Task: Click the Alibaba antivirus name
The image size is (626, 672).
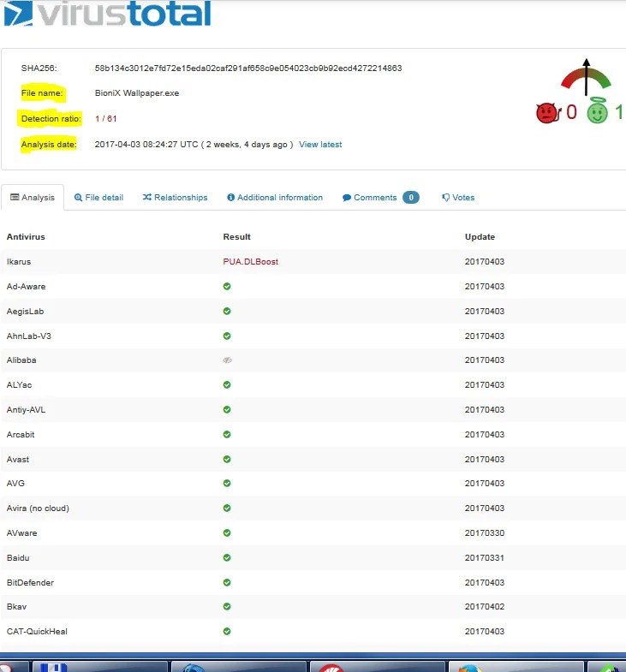Action: [21, 360]
